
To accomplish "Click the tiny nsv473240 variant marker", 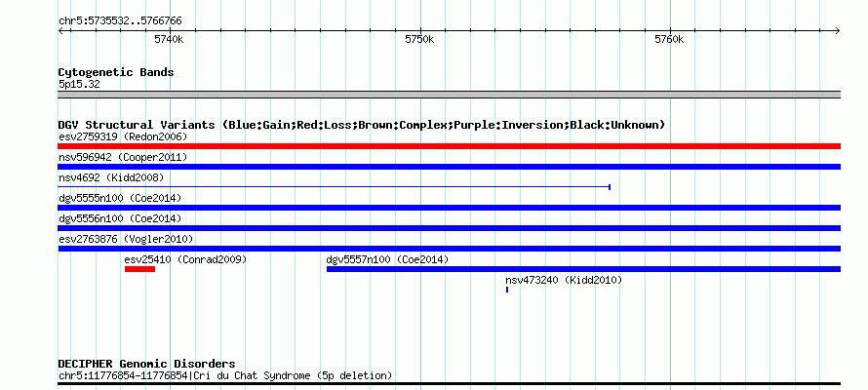I will (507, 290).
